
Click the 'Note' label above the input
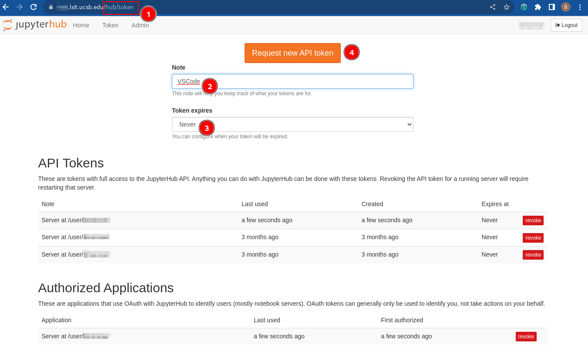pyautogui.click(x=178, y=67)
